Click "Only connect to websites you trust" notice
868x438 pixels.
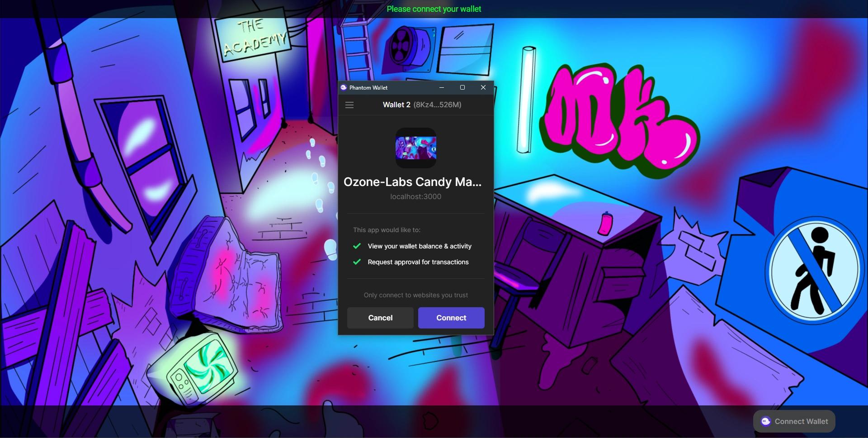416,295
